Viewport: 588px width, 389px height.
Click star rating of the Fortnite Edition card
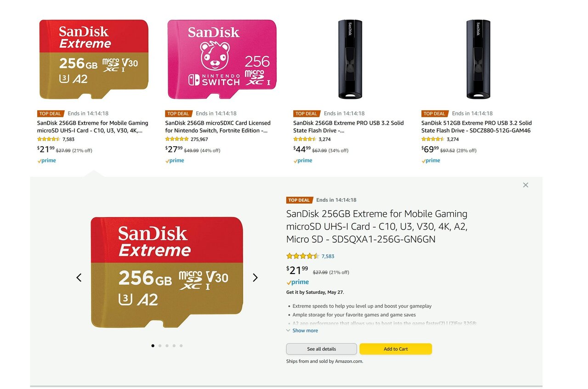(177, 139)
